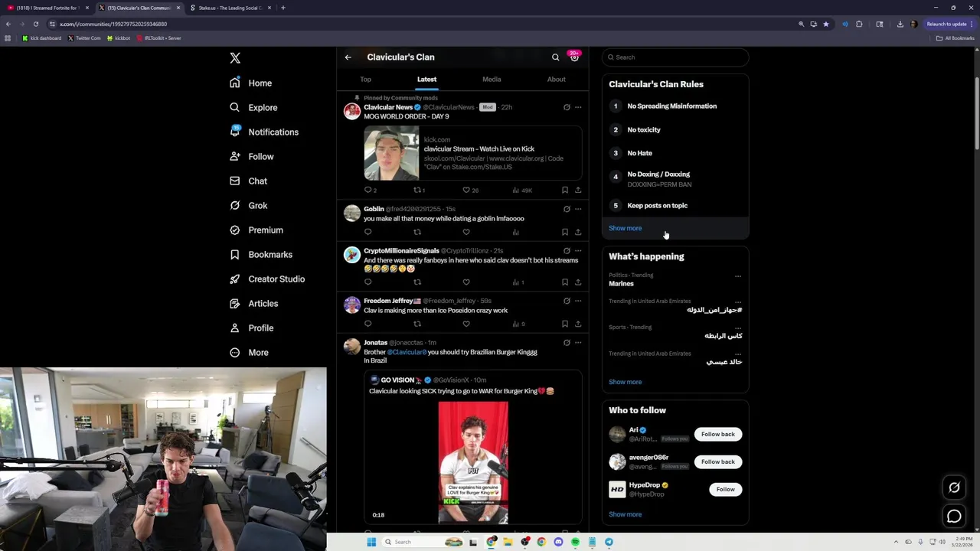Open Chat in the sidebar
The width and height of the screenshot is (980, 551).
tap(248, 181)
